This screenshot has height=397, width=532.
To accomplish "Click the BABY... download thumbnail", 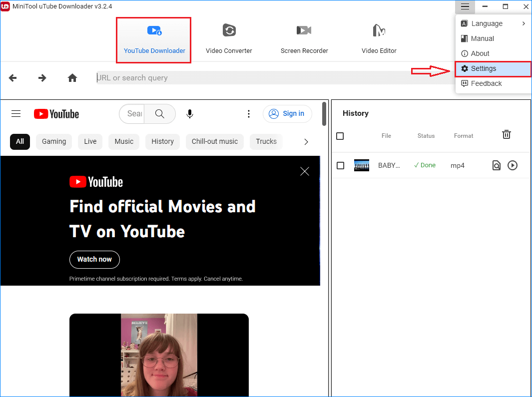I will point(361,165).
